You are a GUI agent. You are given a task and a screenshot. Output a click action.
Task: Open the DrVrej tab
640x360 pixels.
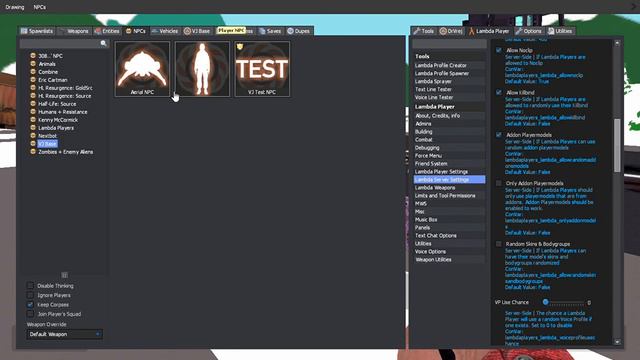pyautogui.click(x=451, y=31)
